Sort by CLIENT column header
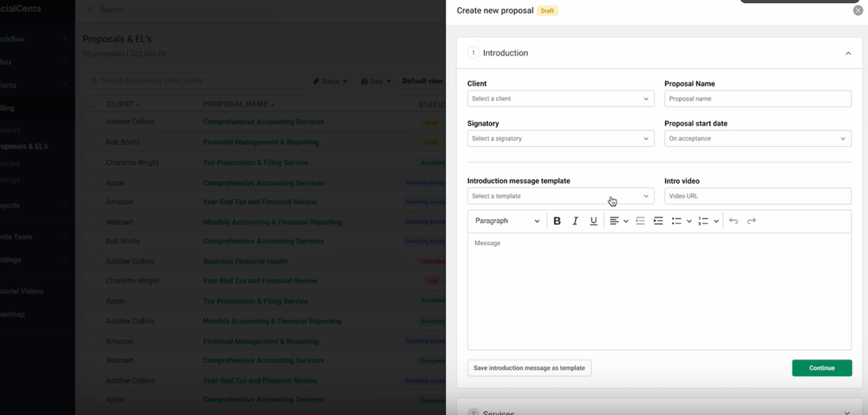Viewport: 868px width, 415px height. tap(123, 104)
